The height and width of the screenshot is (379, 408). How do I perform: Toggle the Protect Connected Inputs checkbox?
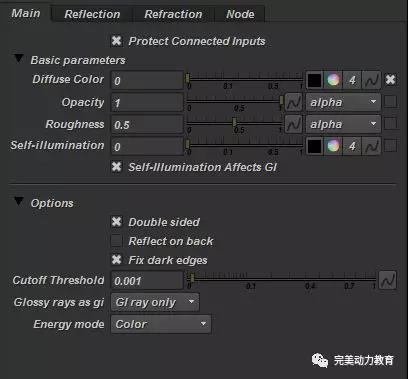pos(116,41)
